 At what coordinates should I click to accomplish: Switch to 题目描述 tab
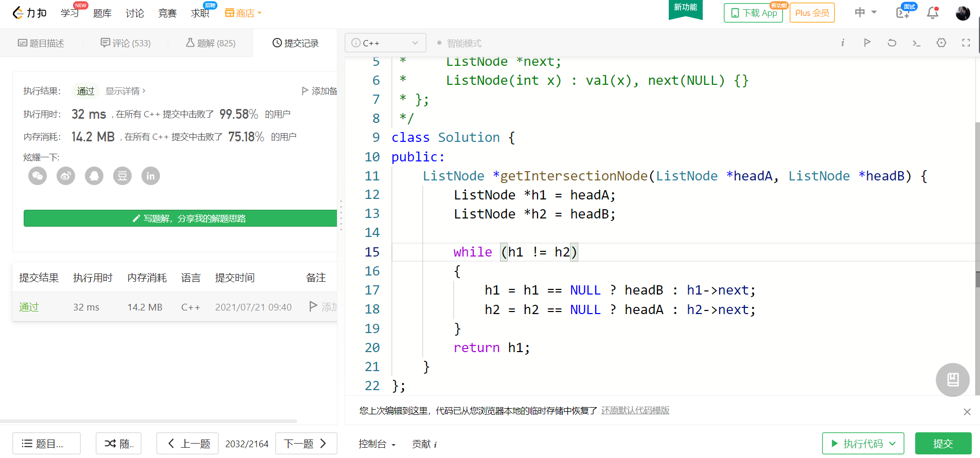pyautogui.click(x=41, y=43)
